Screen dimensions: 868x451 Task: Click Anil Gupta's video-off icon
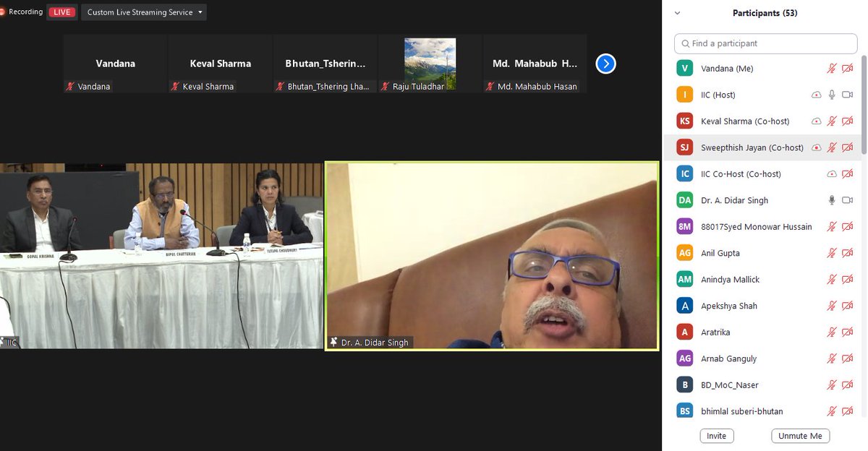pos(848,253)
